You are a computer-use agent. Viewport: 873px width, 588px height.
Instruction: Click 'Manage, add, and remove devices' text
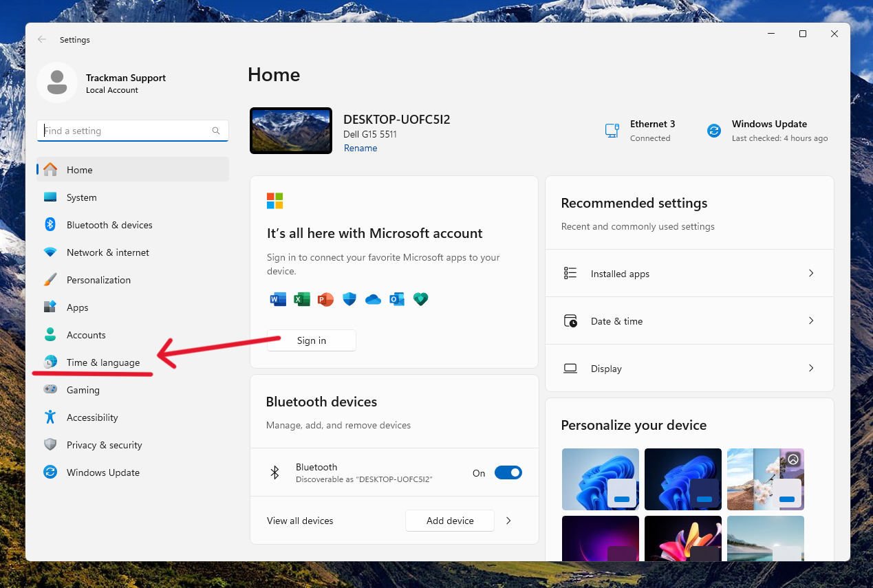[338, 425]
